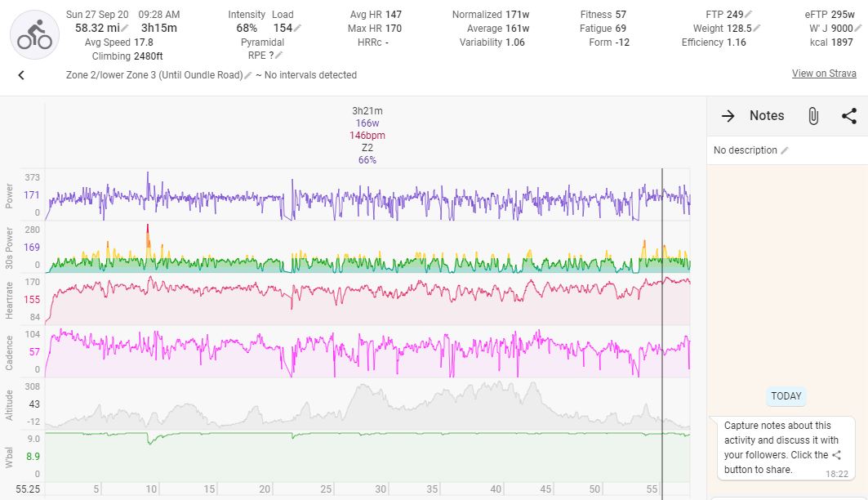The width and height of the screenshot is (868, 500).
Task: Click the Heartrate chart axis label
Action: point(9,300)
